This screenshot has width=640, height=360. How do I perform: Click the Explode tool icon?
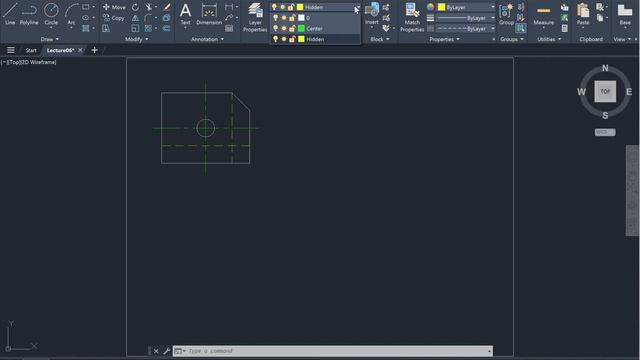coord(167,18)
